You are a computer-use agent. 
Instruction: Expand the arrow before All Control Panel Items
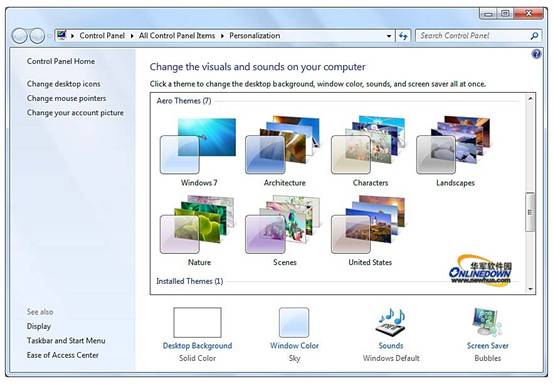(x=132, y=36)
